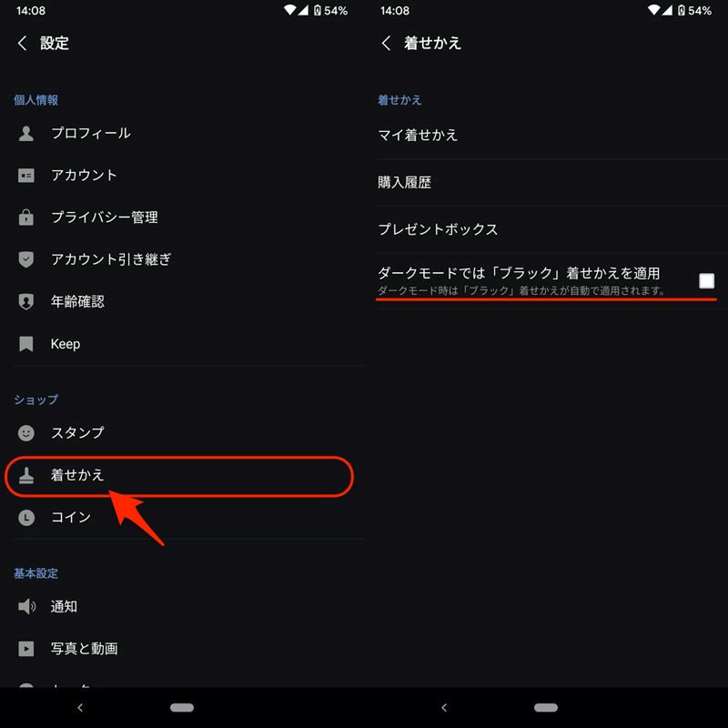Tap the speaker notification icon
The height and width of the screenshot is (728, 728).
[x=26, y=606]
